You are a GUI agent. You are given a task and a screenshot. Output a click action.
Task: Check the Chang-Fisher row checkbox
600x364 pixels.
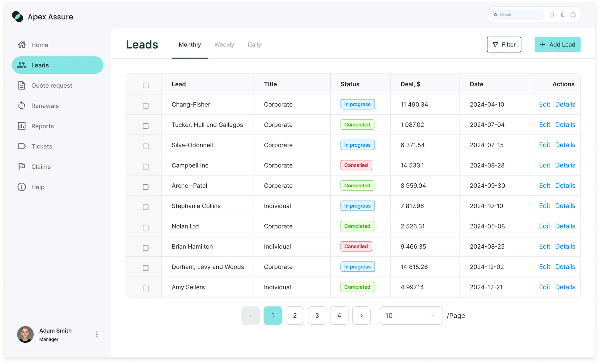(x=145, y=105)
